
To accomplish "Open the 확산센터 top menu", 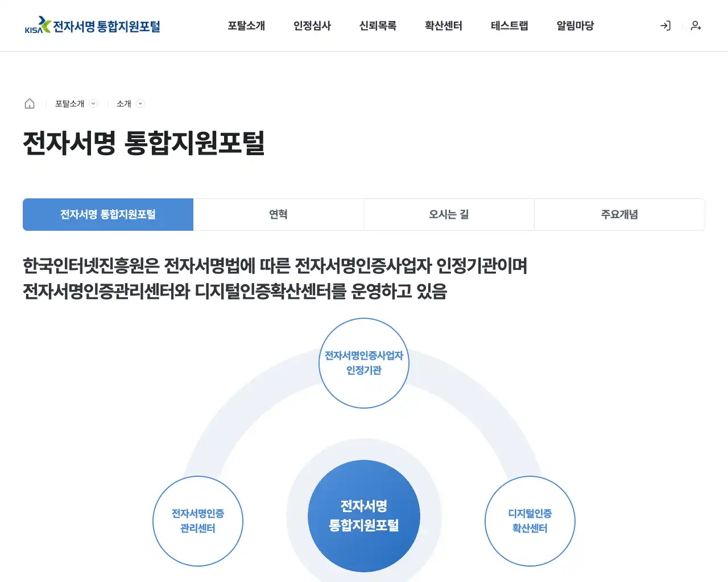I will coord(444,26).
